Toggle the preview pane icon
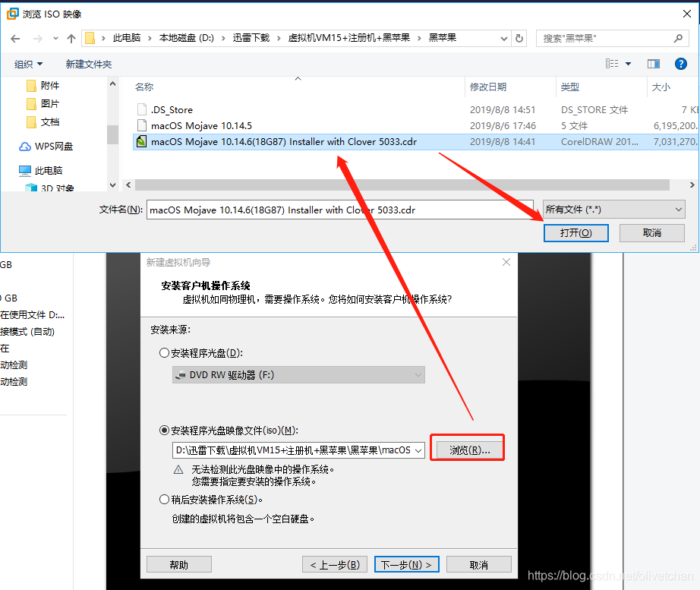 654,64
